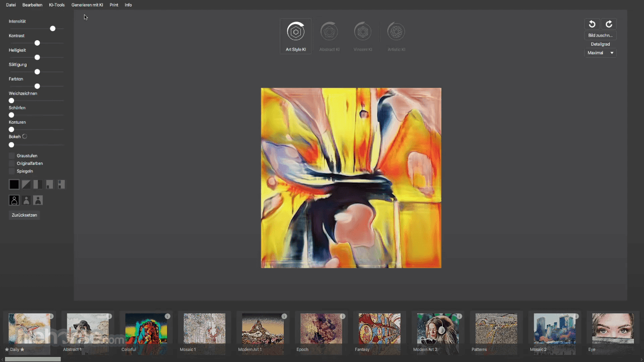Click the undo arrow icon
This screenshot has width=644, height=362.
tap(592, 24)
